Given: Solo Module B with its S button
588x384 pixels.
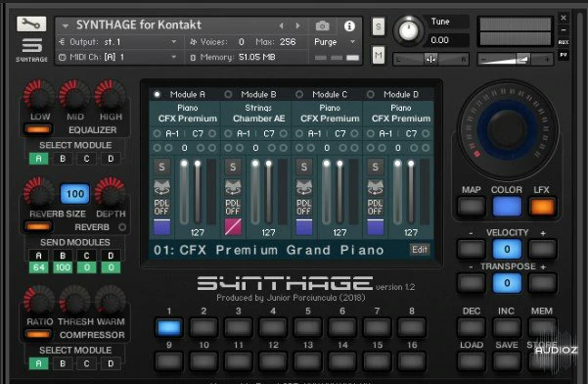Looking at the screenshot, I should pyautogui.click(x=233, y=167).
